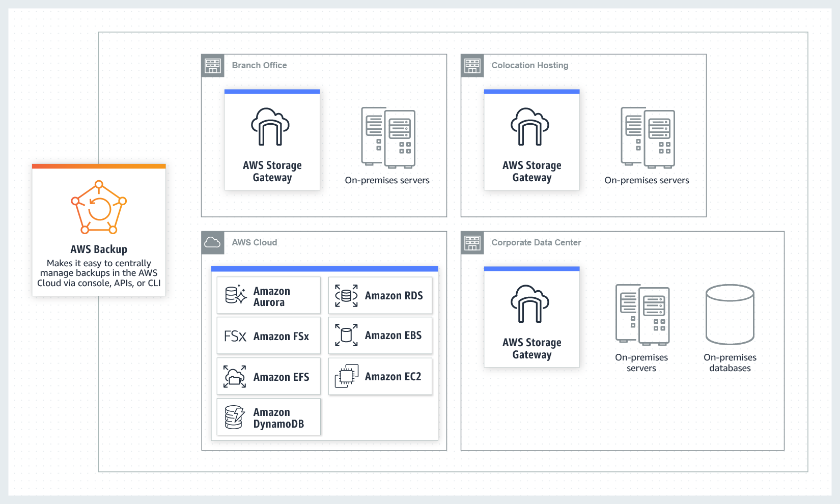The width and height of the screenshot is (840, 504).
Task: Select the 'Amazon EC2' label
Action: (393, 377)
